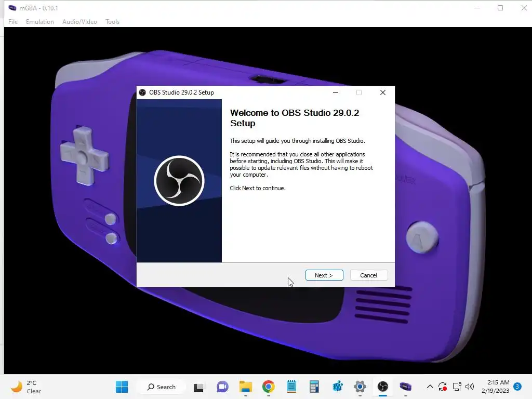The height and width of the screenshot is (399, 532).
Task: Launch the Chat app from taskbar
Action: (x=222, y=387)
